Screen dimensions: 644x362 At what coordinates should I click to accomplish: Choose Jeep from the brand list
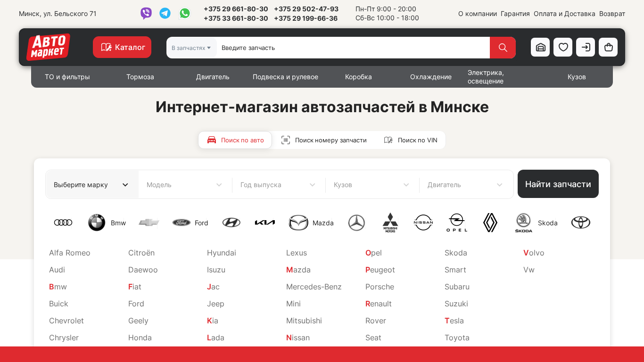(x=215, y=304)
